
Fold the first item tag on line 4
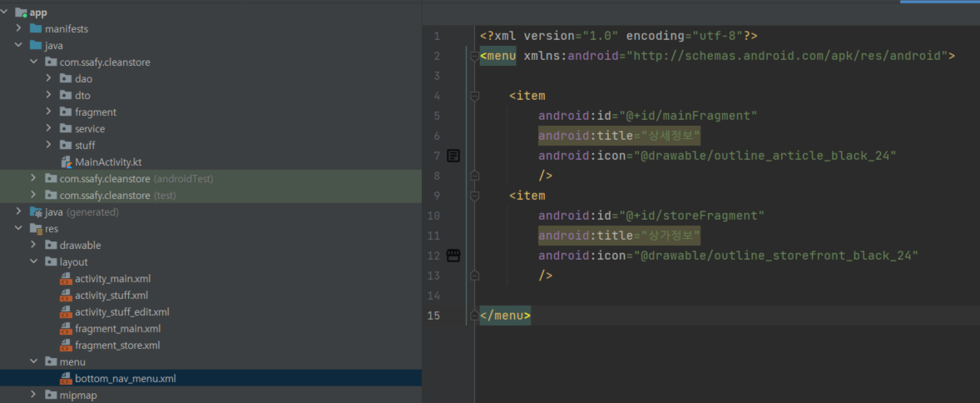[474, 96]
